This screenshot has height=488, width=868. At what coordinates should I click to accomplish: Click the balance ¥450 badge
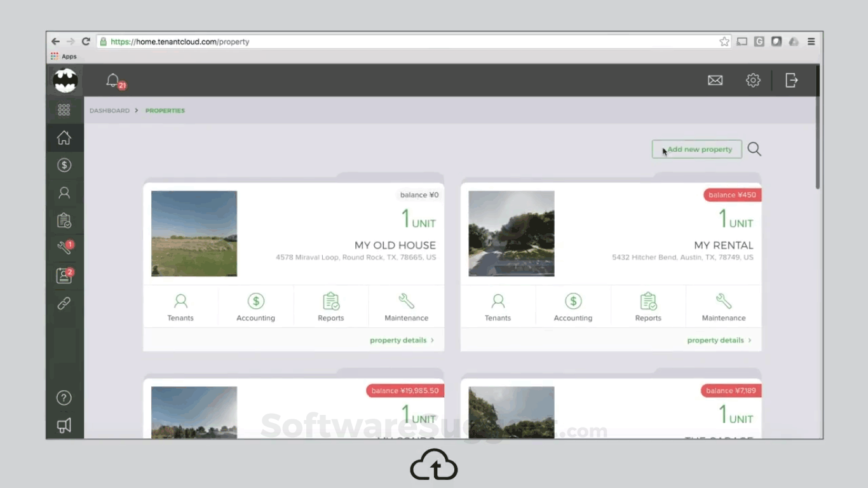point(733,195)
